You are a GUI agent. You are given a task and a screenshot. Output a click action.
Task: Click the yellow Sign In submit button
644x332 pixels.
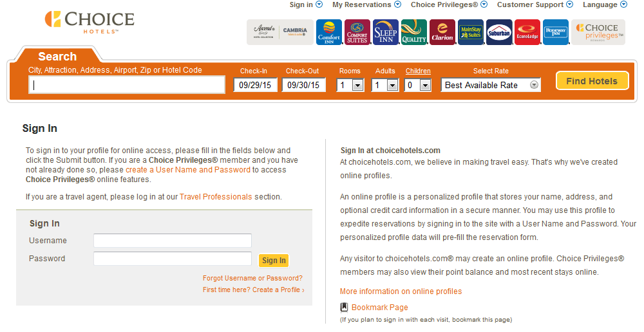(x=274, y=260)
